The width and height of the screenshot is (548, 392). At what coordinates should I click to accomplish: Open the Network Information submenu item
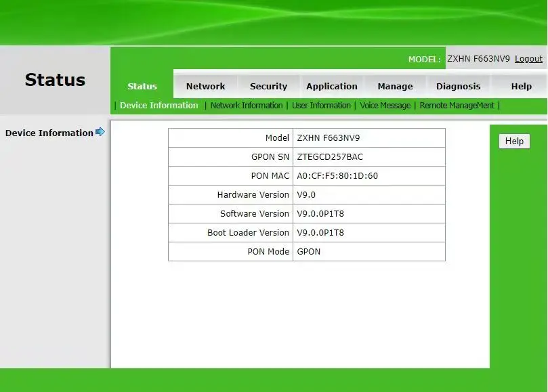[x=246, y=106]
